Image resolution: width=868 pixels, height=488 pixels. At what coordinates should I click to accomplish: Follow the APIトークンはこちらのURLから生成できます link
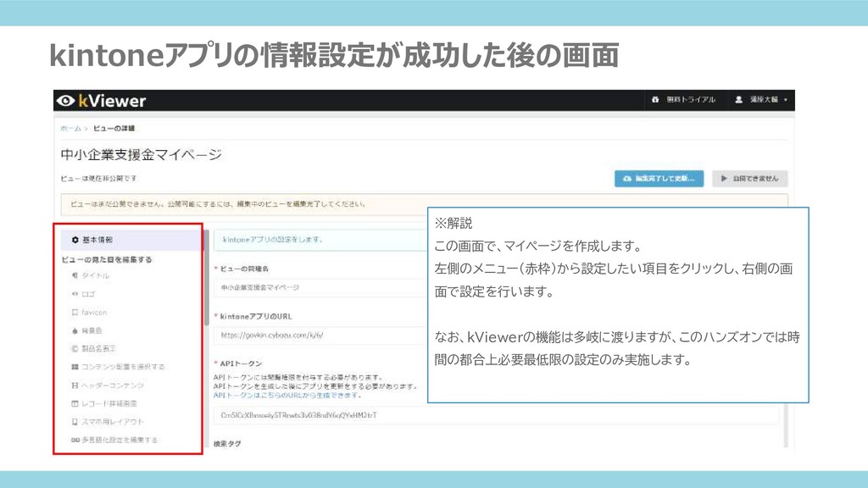point(288,396)
